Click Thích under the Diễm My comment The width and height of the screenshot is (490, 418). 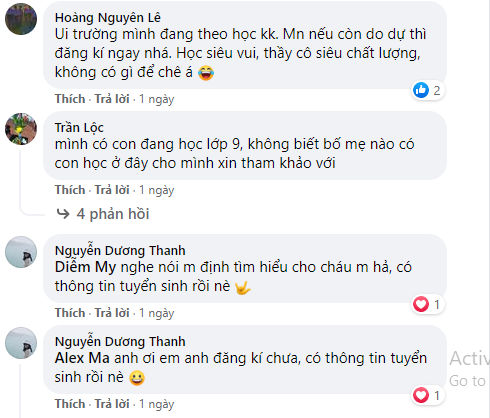(70, 313)
